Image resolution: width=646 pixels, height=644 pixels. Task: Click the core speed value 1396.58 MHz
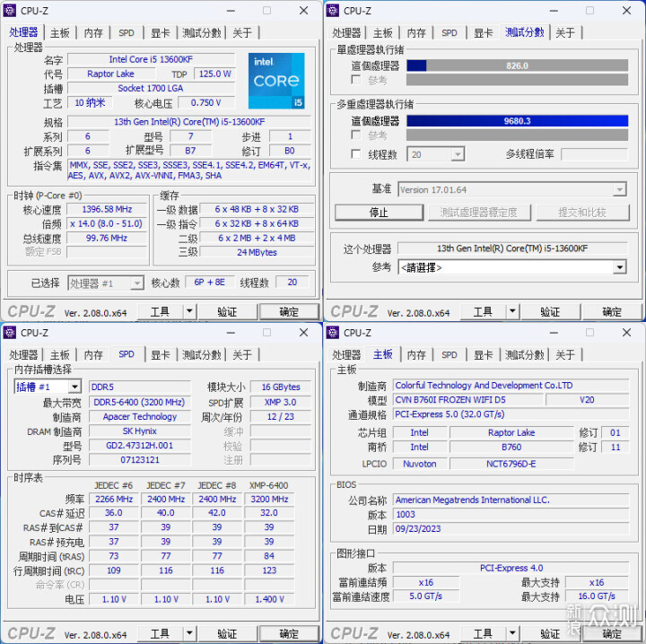click(x=107, y=209)
